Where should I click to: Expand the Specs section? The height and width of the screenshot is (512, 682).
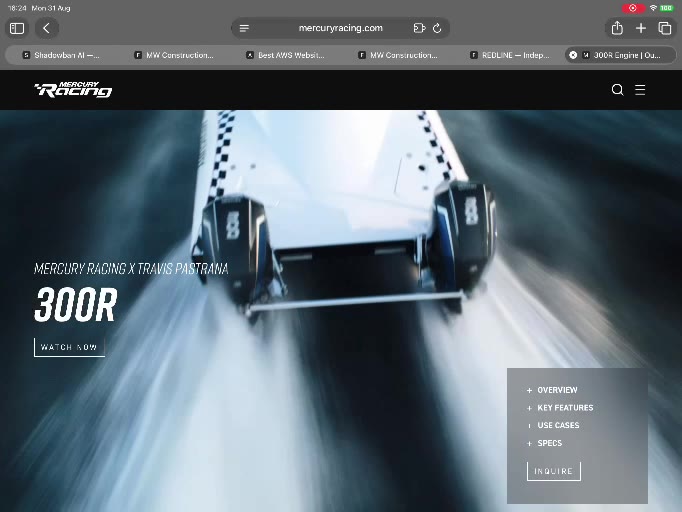[x=545, y=443]
